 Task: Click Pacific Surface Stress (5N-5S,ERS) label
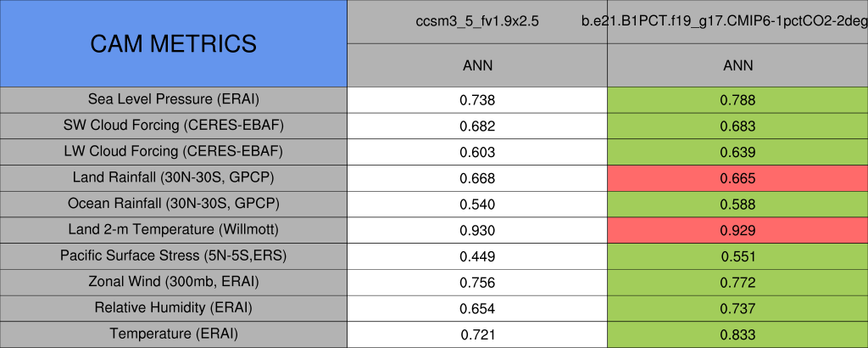point(173,256)
